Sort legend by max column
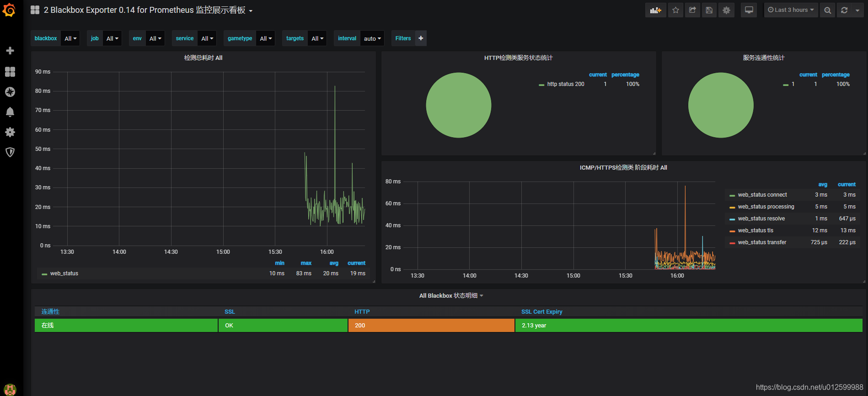Viewport: 868px width, 396px height. (x=306, y=263)
